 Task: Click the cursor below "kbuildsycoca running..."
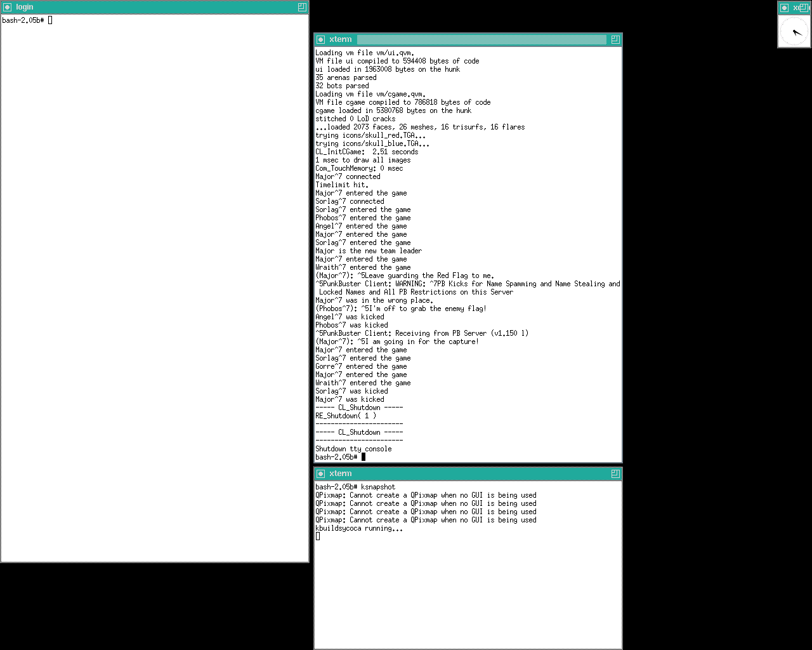click(x=318, y=536)
